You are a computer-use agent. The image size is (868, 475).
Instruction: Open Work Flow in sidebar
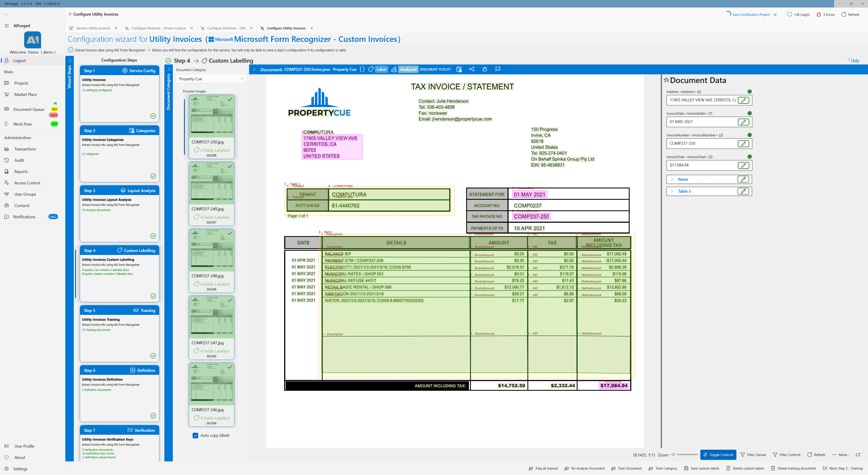pyautogui.click(x=23, y=124)
